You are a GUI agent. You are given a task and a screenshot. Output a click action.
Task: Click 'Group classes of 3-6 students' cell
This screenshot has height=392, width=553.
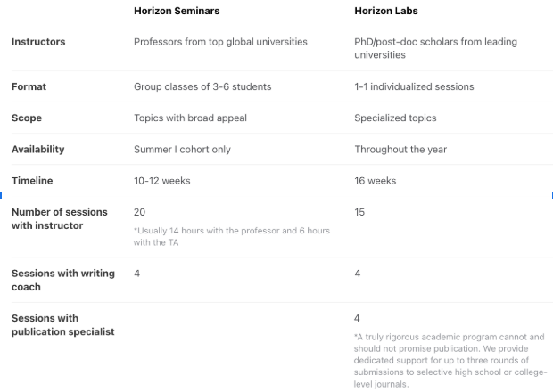tap(202, 86)
